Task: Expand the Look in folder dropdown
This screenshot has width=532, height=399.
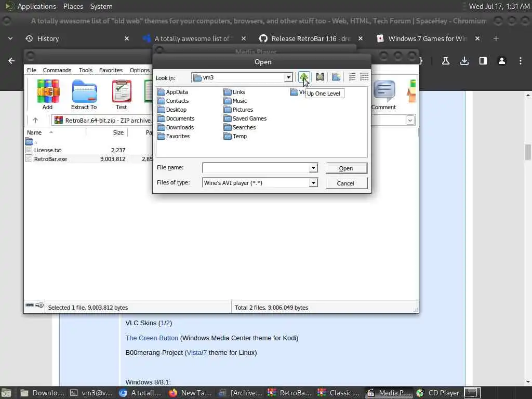Action: tap(288, 77)
